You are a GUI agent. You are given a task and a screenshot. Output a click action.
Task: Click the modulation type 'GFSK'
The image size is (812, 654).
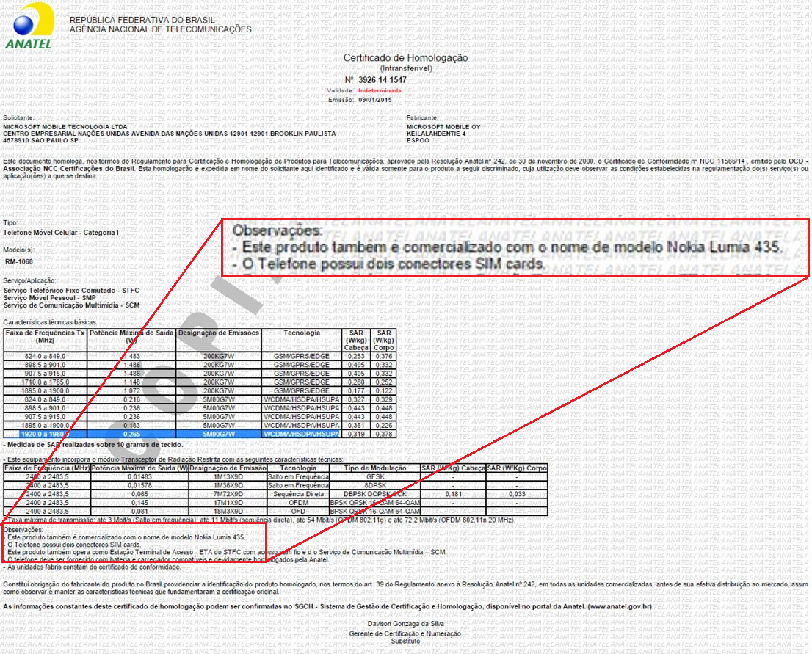[375, 477]
